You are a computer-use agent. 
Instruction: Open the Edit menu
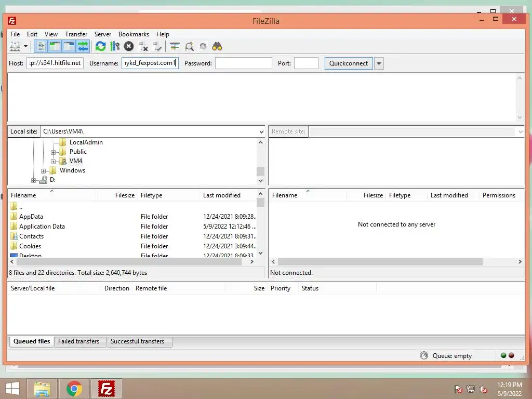pyautogui.click(x=32, y=34)
